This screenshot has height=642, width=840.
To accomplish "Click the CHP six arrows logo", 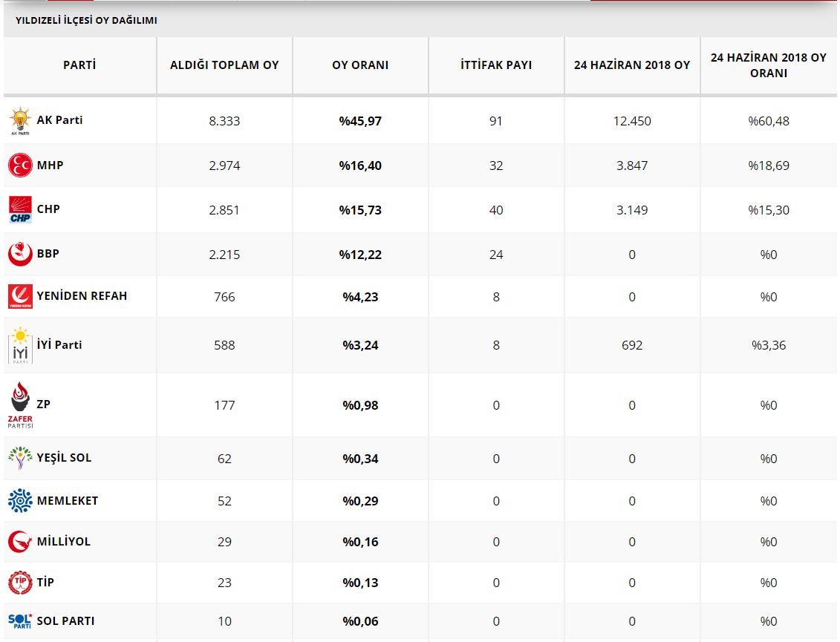I will coord(20,209).
